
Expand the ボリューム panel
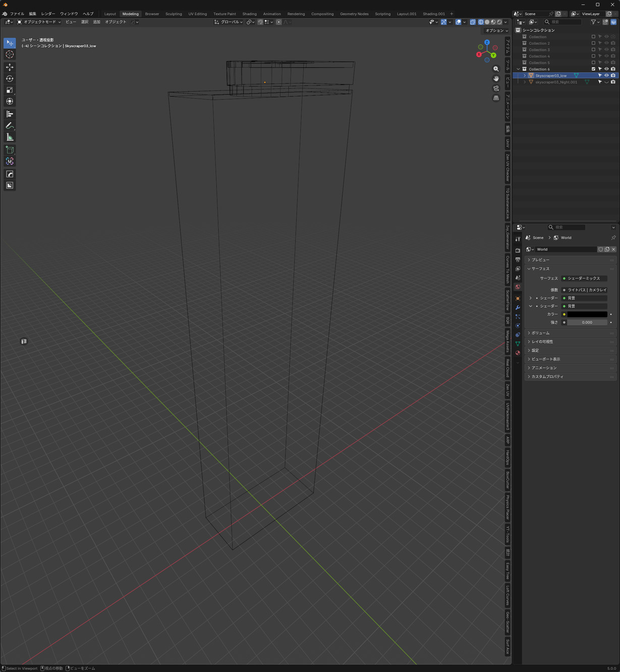coord(540,333)
